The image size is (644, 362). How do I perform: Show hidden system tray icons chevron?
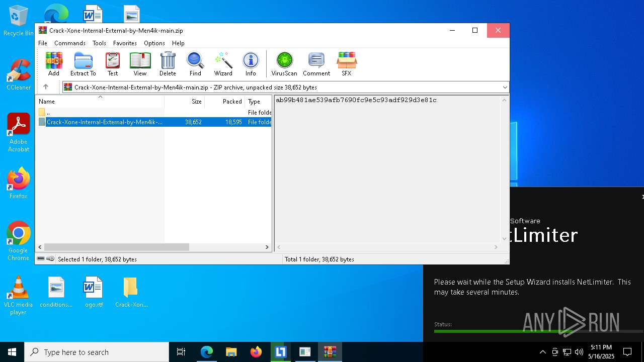(x=542, y=352)
